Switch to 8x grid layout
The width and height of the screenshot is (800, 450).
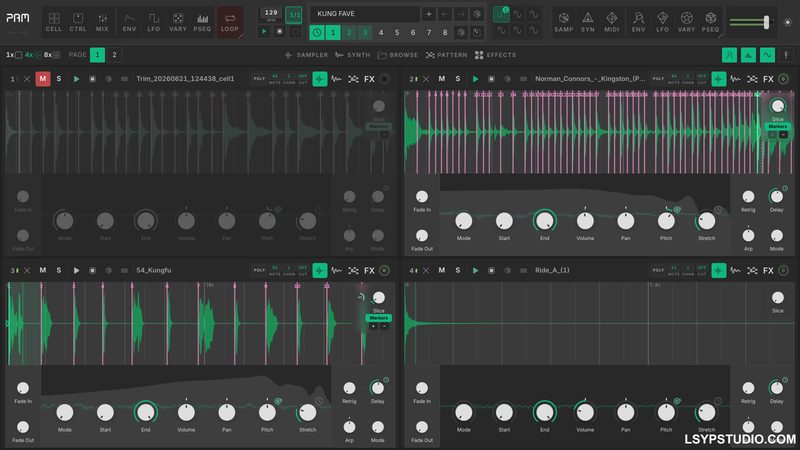(x=52, y=55)
